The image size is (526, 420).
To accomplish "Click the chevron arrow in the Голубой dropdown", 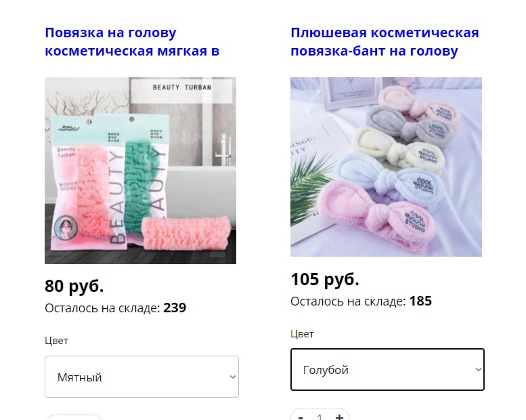I will 479,370.
